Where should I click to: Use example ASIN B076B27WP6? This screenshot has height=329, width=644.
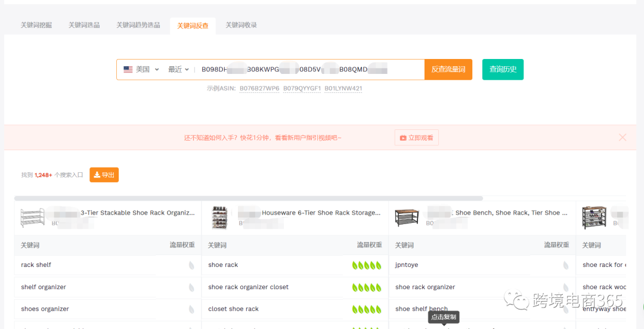pyautogui.click(x=259, y=88)
